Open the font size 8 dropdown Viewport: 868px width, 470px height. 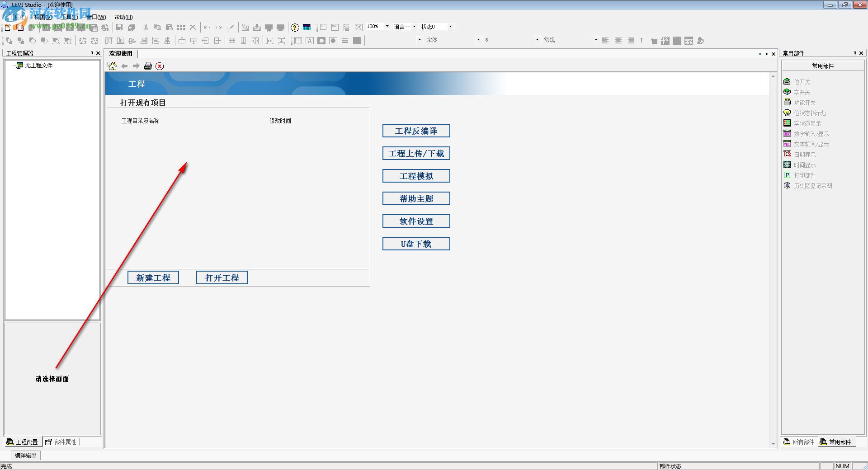[537, 40]
